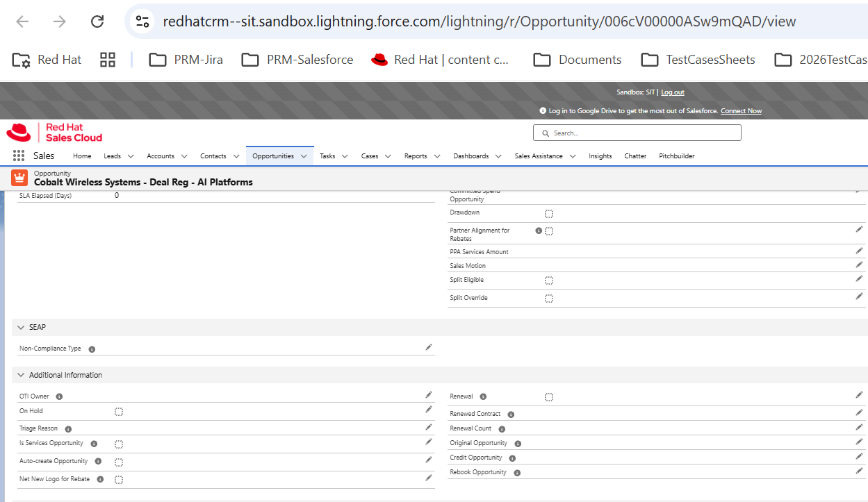Edit Original Opportunity pencil icon
Image resolution: width=868 pixels, height=502 pixels.
[x=859, y=442]
